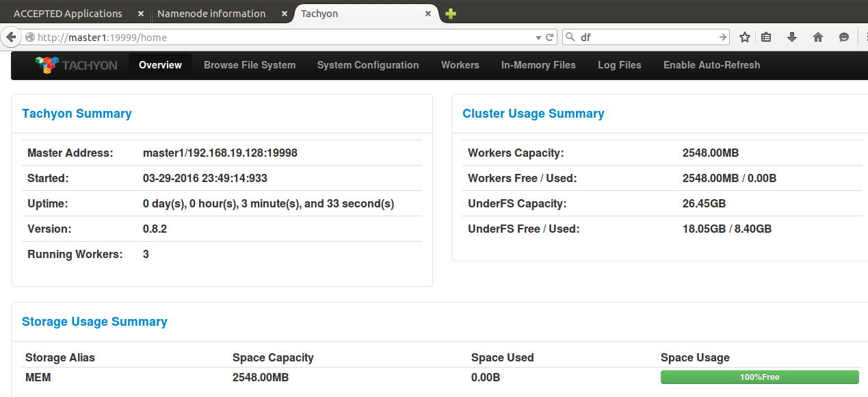The height and width of the screenshot is (397, 868).
Task: Open a new tab with plus icon
Action: point(450,14)
